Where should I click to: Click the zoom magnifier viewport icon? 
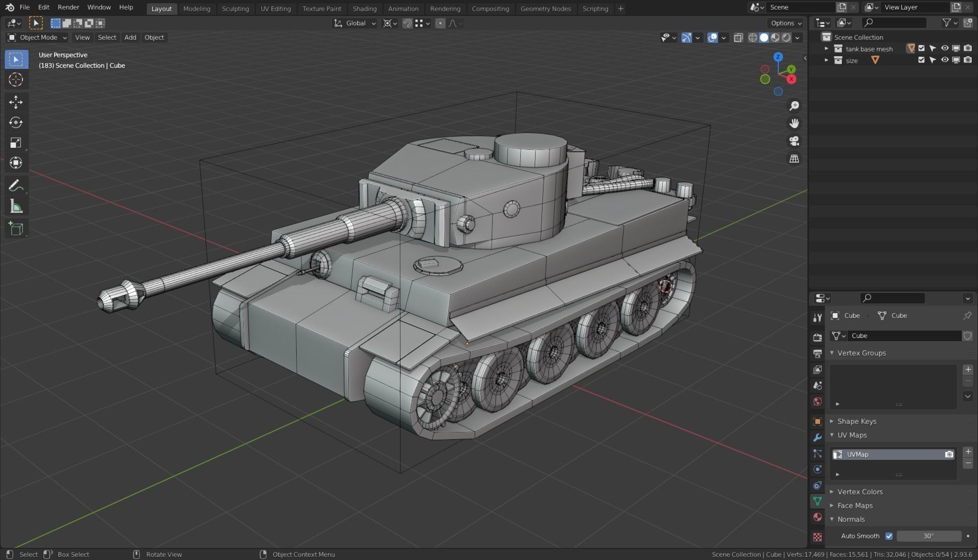[794, 106]
